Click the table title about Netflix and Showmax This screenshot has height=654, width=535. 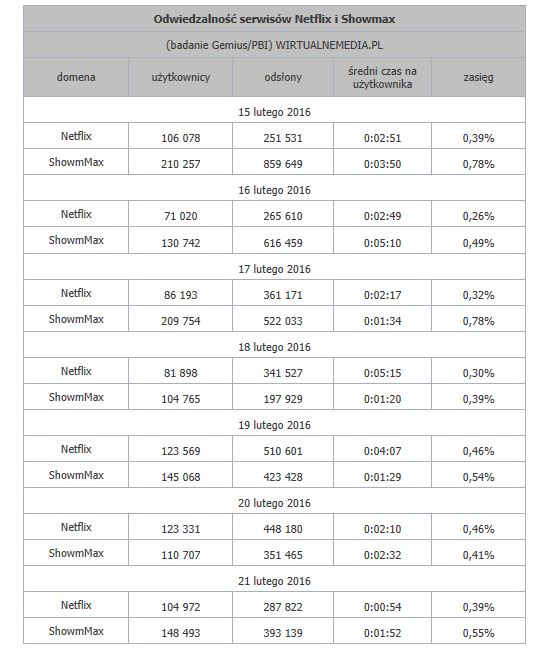(x=274, y=19)
